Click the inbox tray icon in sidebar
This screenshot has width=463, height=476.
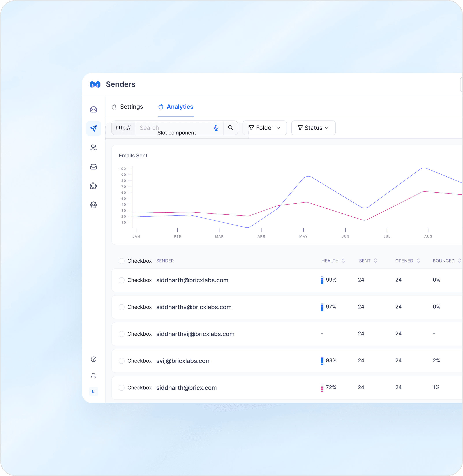pos(94,167)
